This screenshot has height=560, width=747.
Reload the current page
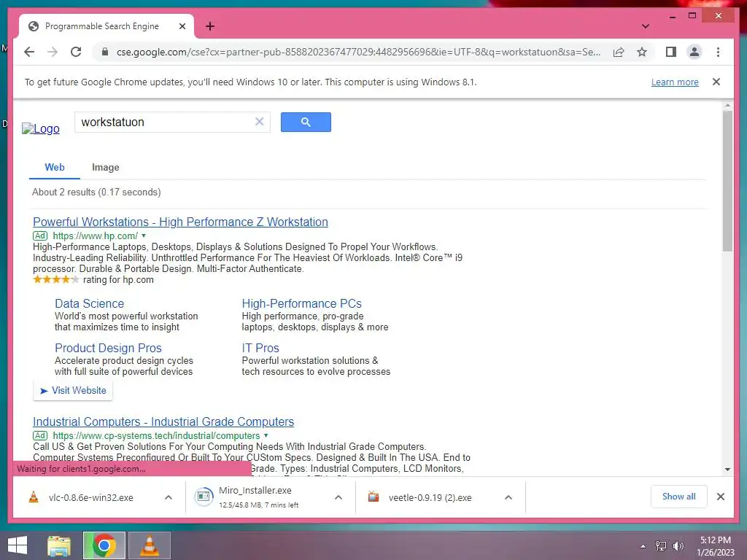tap(76, 52)
